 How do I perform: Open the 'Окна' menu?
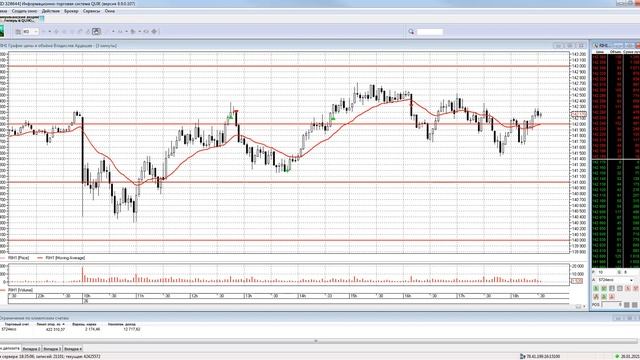(x=109, y=11)
